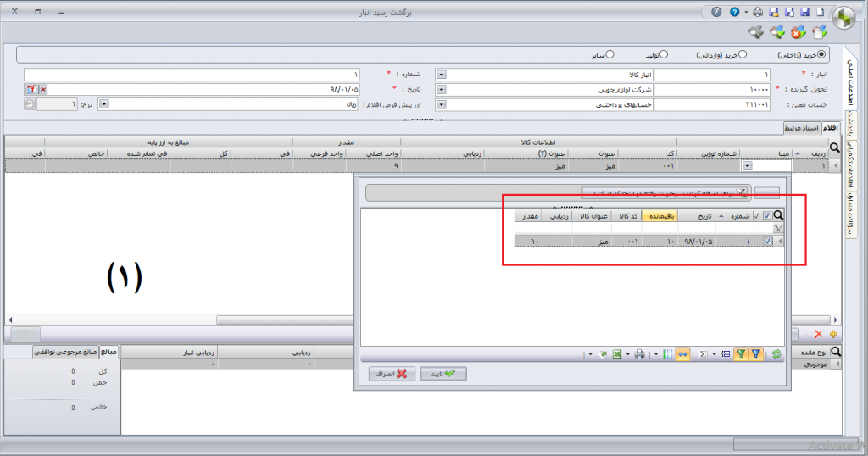Click the yellow plus add-row icon

[x=833, y=334]
